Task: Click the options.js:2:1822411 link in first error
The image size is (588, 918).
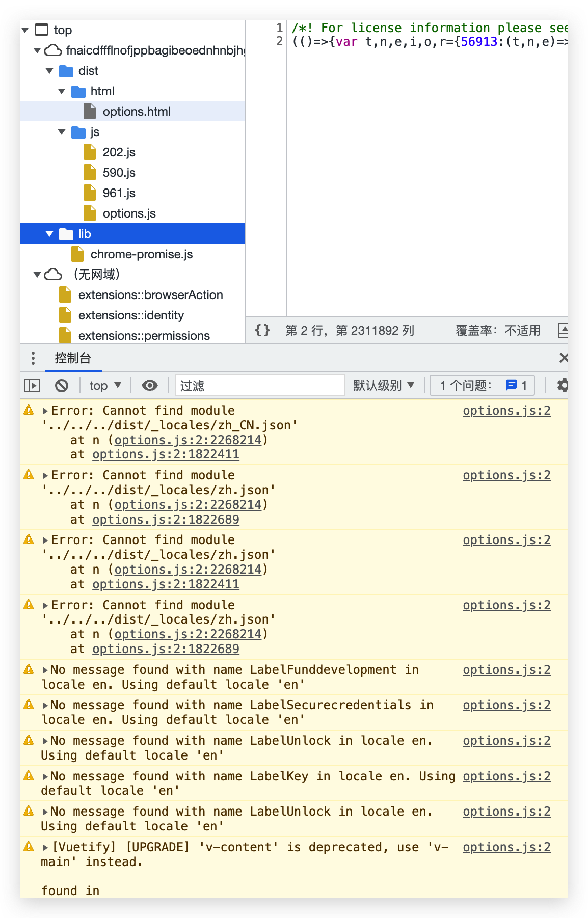Action: (166, 454)
